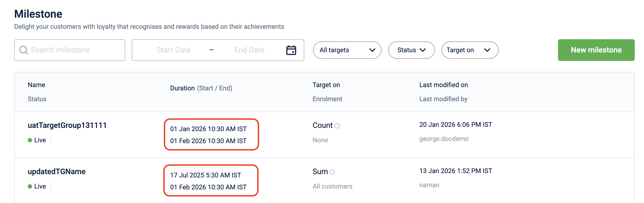The height and width of the screenshot is (203, 644).
Task: Click green Live dot for uatTargetGroup131111
Action: click(x=30, y=140)
